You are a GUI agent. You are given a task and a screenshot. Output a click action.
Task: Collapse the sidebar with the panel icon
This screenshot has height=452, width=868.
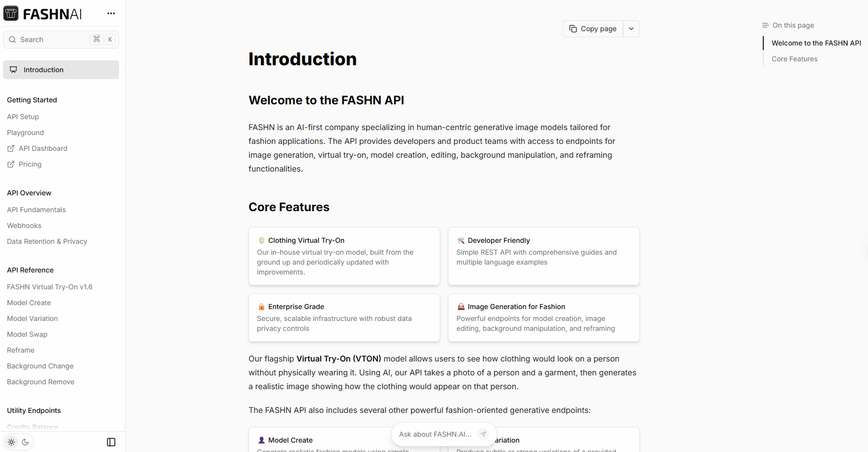[x=111, y=442]
